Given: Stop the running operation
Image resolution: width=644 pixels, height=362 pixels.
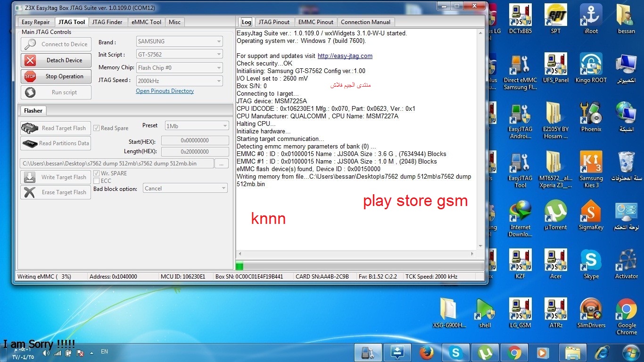Looking at the screenshot, I should [x=56, y=76].
